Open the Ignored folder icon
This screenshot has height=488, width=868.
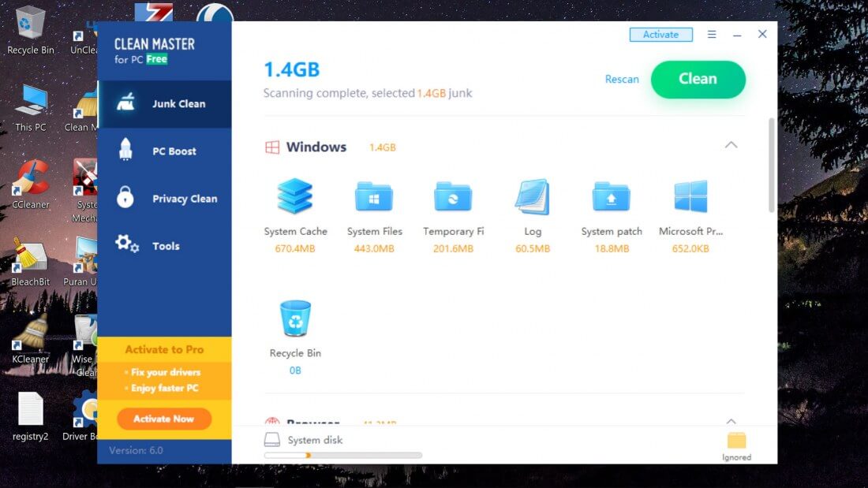coord(736,441)
